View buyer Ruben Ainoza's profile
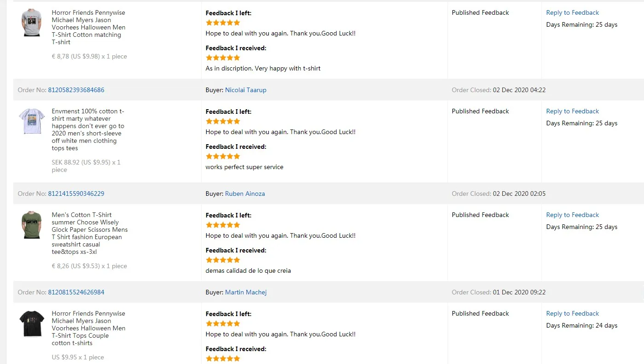This screenshot has width=644, height=364. (x=244, y=194)
